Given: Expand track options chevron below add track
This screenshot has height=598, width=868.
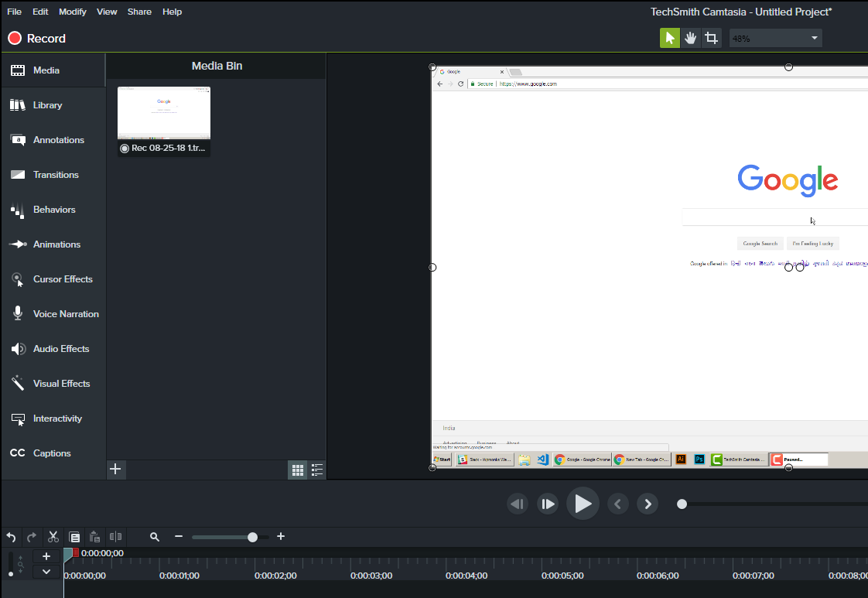Looking at the screenshot, I should pyautogui.click(x=46, y=572).
